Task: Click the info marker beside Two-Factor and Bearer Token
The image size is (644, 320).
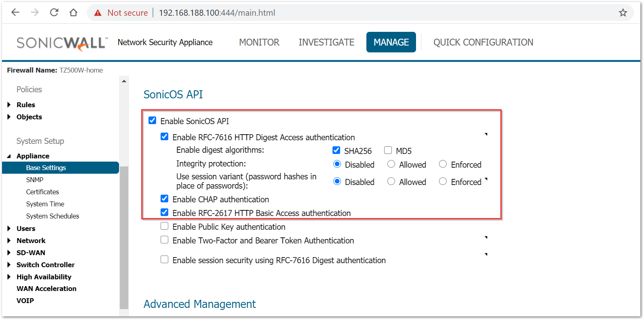Action: (x=486, y=237)
